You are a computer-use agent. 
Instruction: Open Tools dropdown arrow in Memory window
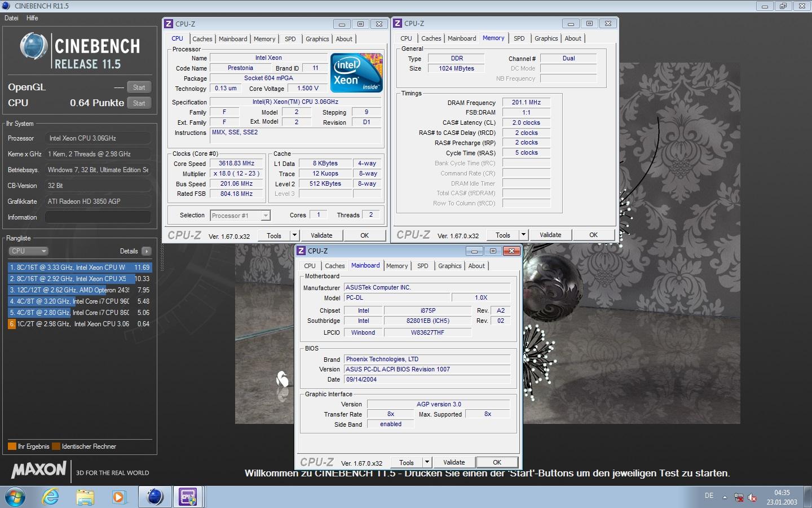point(523,235)
